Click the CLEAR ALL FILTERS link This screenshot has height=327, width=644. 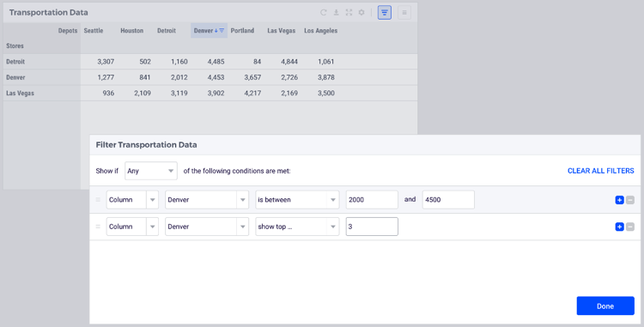coord(600,171)
